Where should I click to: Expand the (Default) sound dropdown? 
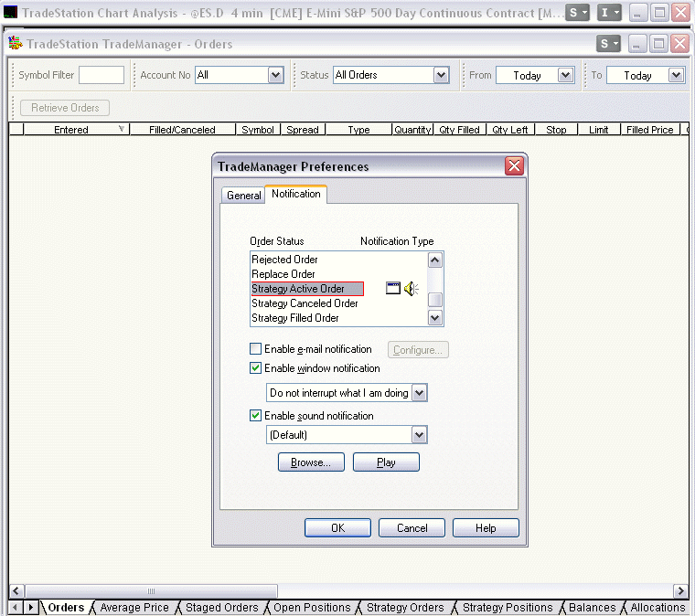click(x=419, y=435)
